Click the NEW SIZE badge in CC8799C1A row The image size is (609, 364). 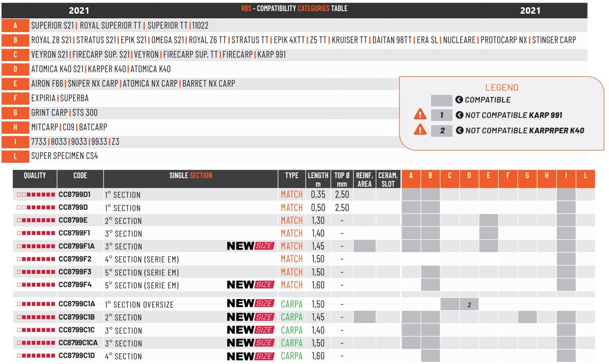[250, 303]
